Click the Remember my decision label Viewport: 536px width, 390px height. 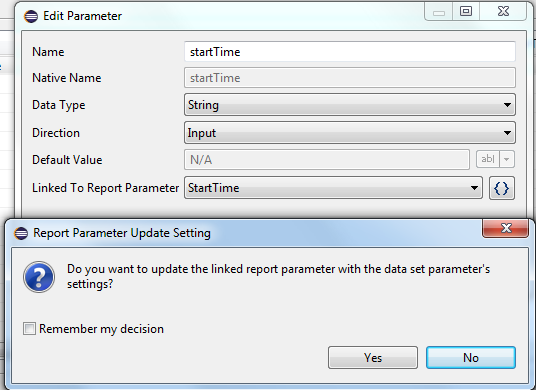pyautogui.click(x=102, y=329)
